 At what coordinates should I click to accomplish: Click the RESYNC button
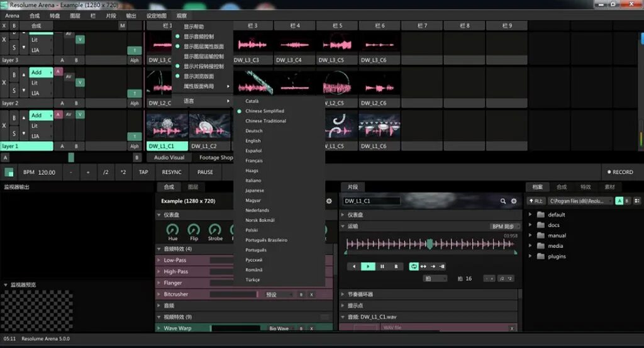click(171, 172)
